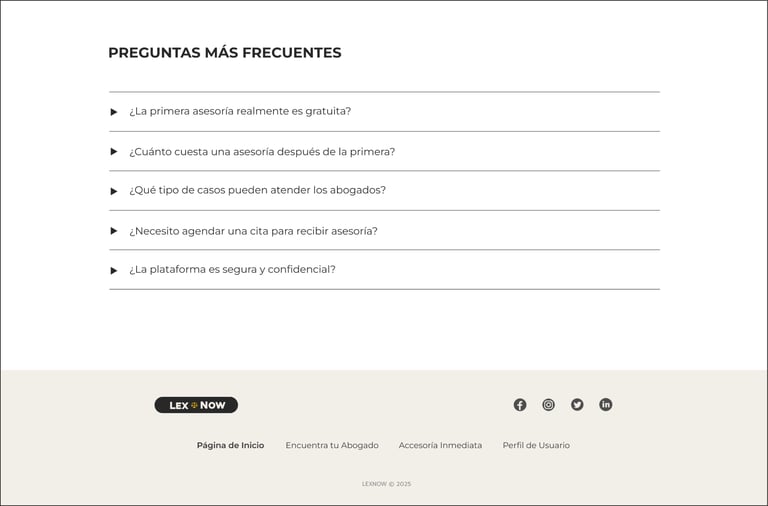Open the LinkedIn social icon
Screen dimensions: 768x506
pyautogui.click(x=606, y=405)
